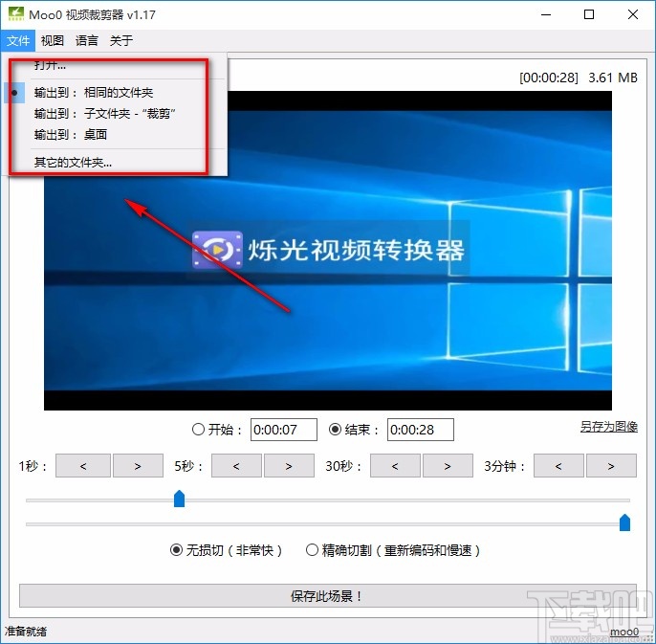Click the video preview area
The width and height of the screenshot is (656, 644).
(328, 251)
